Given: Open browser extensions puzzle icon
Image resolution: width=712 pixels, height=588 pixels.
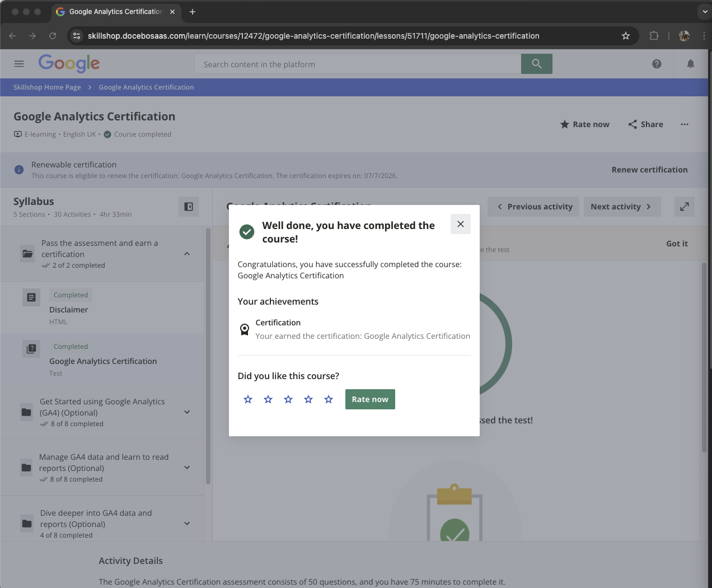Looking at the screenshot, I should tap(654, 36).
